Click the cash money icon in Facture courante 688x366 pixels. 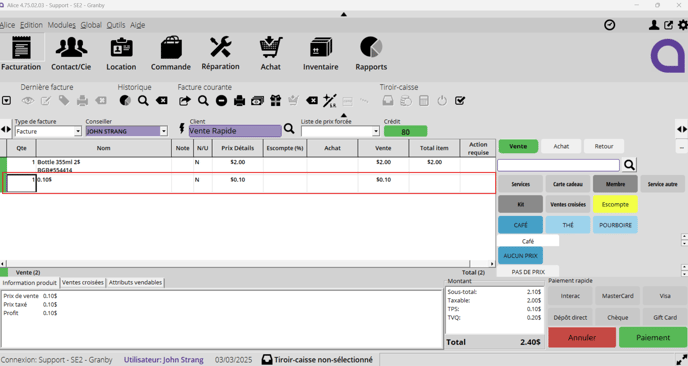pos(257,101)
